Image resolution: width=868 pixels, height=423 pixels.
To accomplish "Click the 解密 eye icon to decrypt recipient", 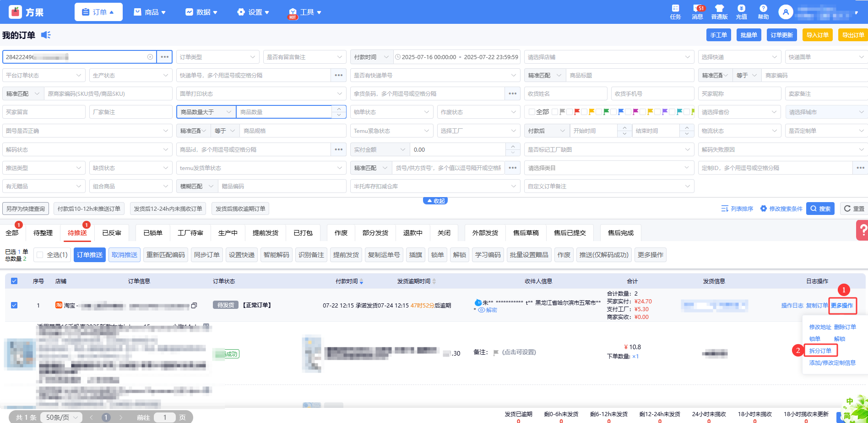I will click(482, 310).
